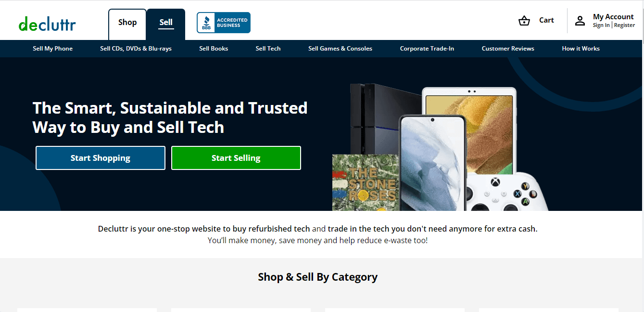Click the white Xbox controller image
This screenshot has width=644, height=312.
coord(507,193)
